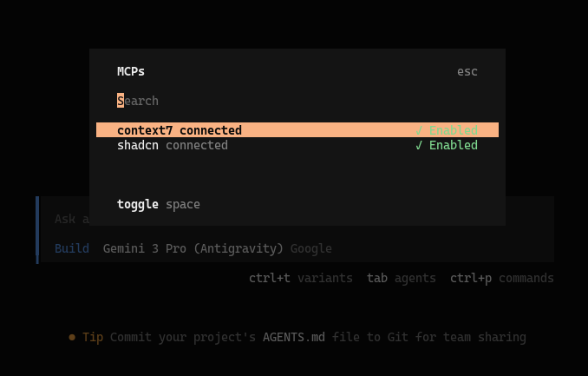
Task: Close the MCPs dialog with esc
Action: pyautogui.click(x=467, y=71)
